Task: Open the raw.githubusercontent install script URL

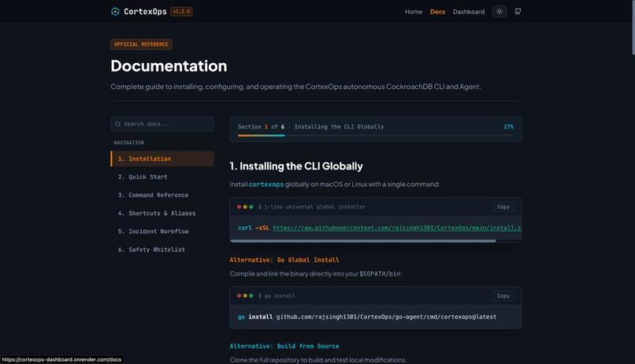Action: pyautogui.click(x=397, y=228)
